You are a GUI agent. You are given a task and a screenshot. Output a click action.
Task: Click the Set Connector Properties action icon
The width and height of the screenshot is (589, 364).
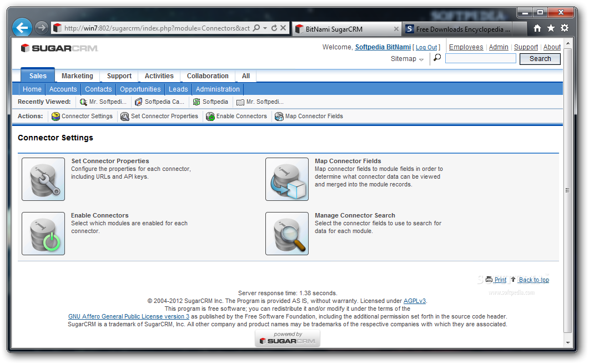tap(125, 117)
